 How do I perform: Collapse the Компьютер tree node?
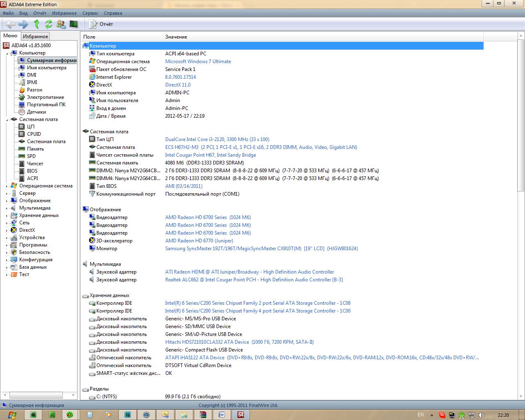tap(7, 53)
